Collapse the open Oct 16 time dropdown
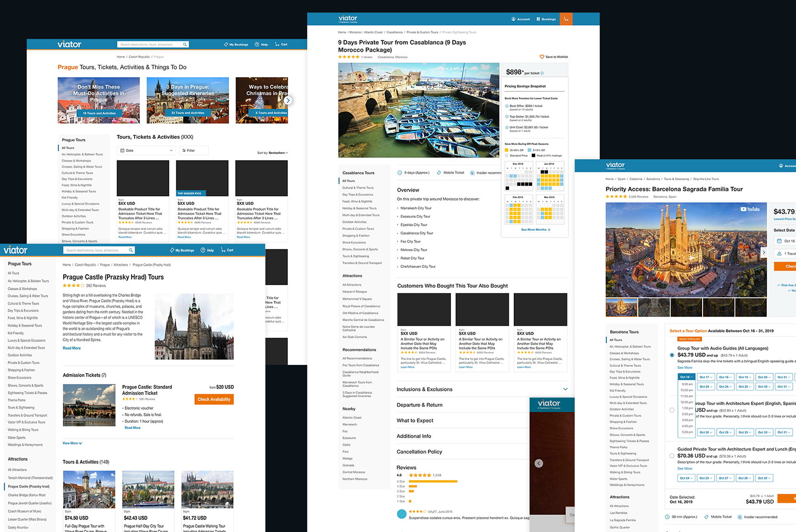This screenshot has height=532, width=796. [x=686, y=377]
